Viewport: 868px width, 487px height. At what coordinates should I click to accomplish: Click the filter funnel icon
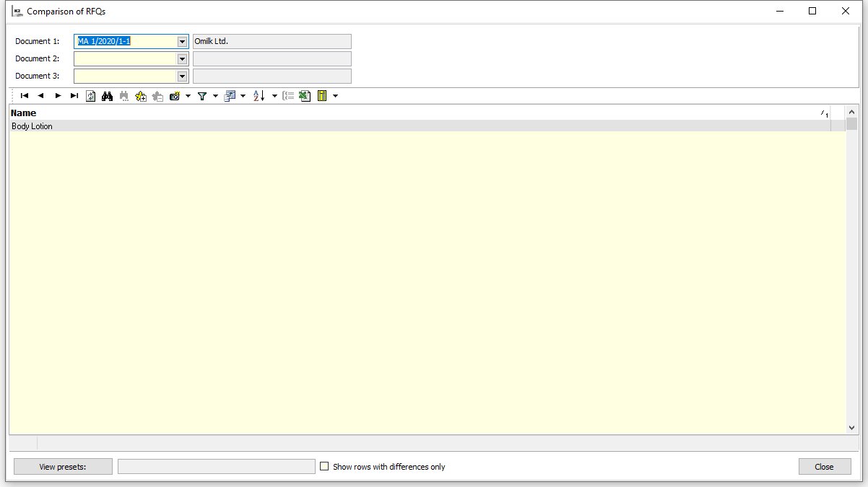coord(202,96)
